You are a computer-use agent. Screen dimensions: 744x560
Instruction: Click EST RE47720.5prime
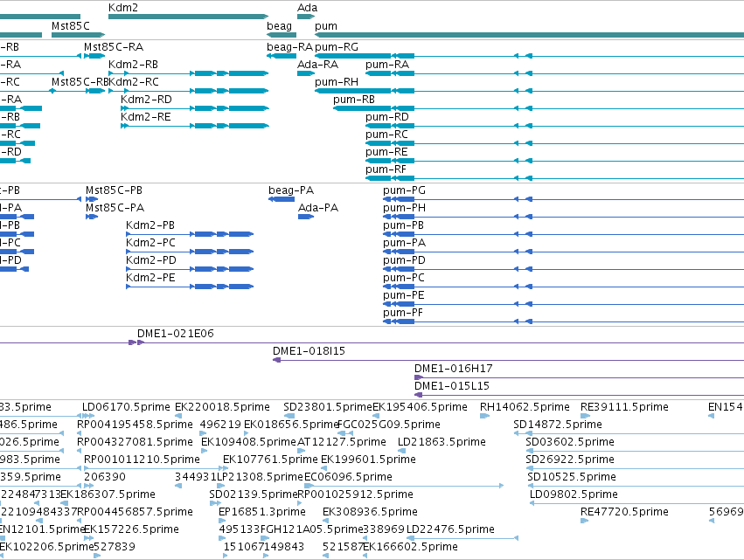coord(624,512)
